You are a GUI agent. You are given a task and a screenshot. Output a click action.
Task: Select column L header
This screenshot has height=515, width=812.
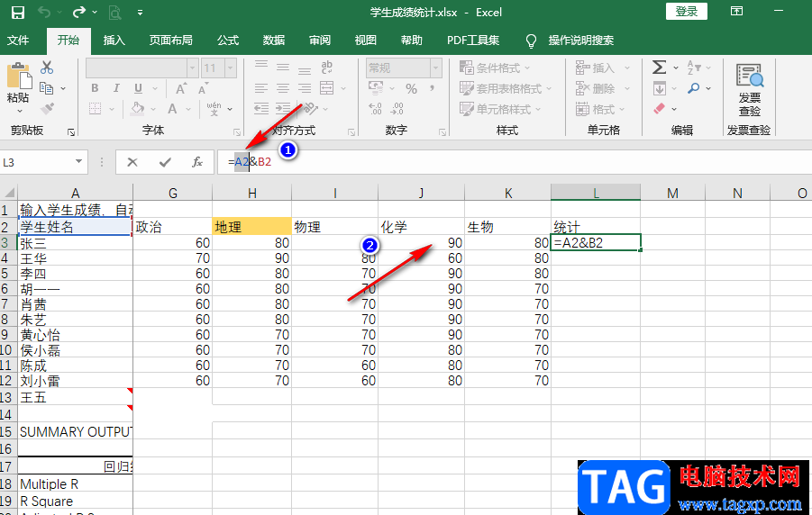pyautogui.click(x=596, y=193)
